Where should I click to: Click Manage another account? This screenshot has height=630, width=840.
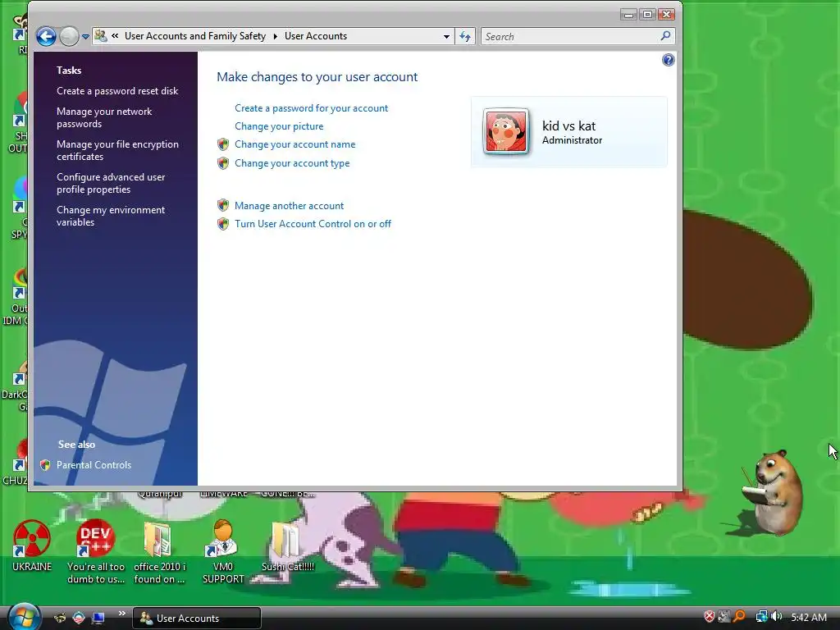(x=290, y=206)
